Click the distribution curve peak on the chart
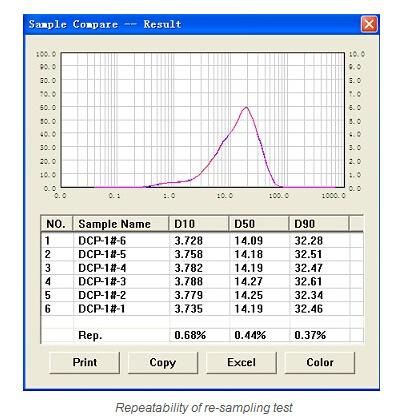The height and width of the screenshot is (420, 399). (246, 107)
